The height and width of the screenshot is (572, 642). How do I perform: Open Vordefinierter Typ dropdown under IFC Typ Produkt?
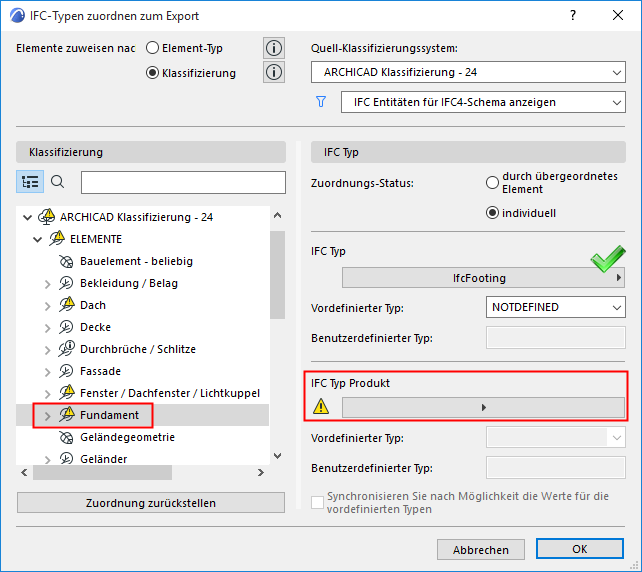556,438
